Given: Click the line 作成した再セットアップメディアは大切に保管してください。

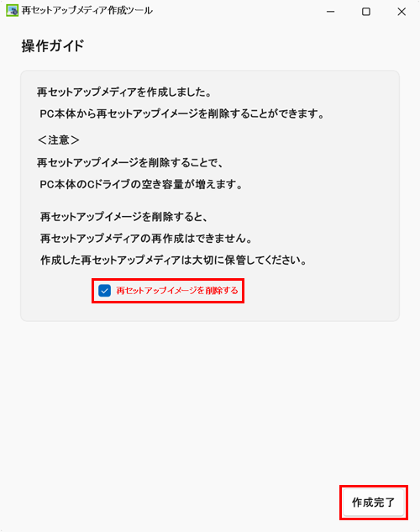Looking at the screenshot, I should (x=174, y=261).
